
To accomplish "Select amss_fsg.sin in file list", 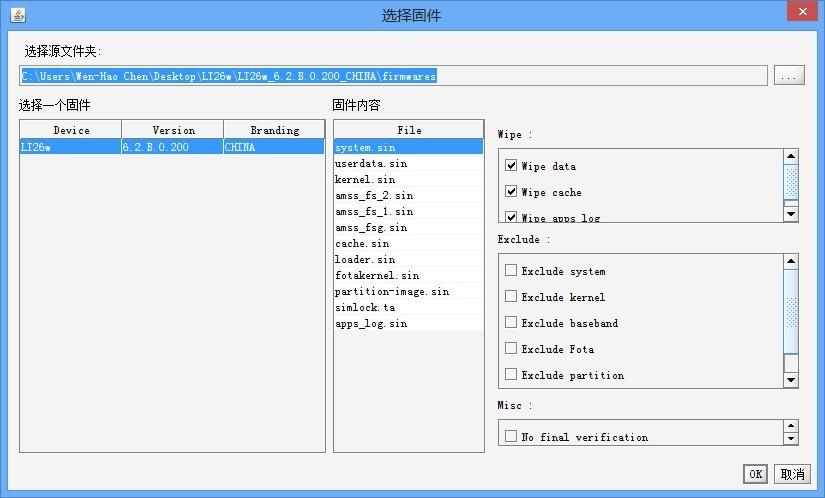I will coord(408,227).
